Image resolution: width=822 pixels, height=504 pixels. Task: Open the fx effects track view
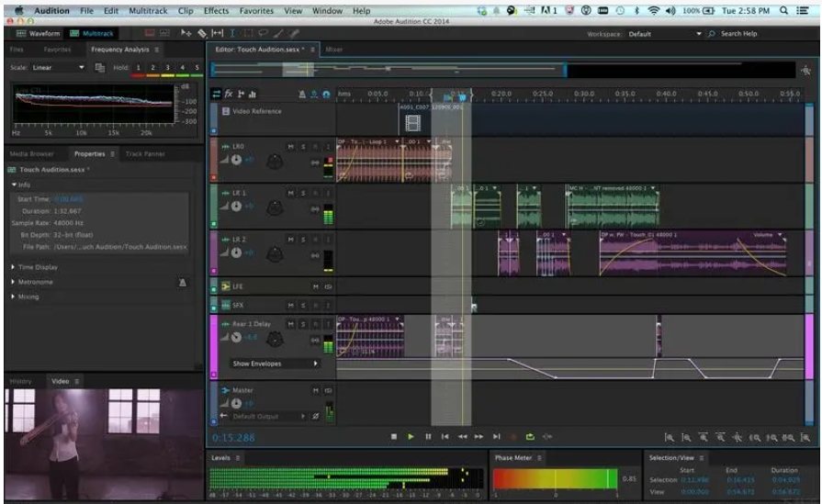tap(229, 95)
